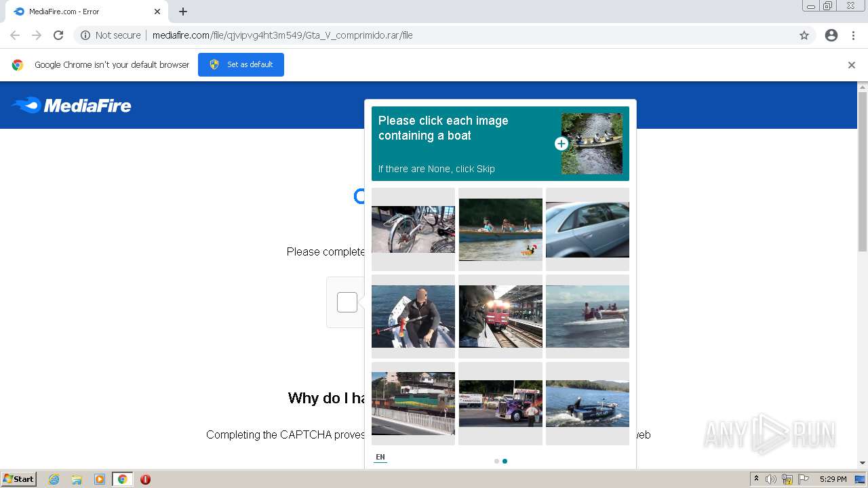The height and width of the screenshot is (488, 868).
Task: Select the purple truck image tile
Action: click(500, 403)
